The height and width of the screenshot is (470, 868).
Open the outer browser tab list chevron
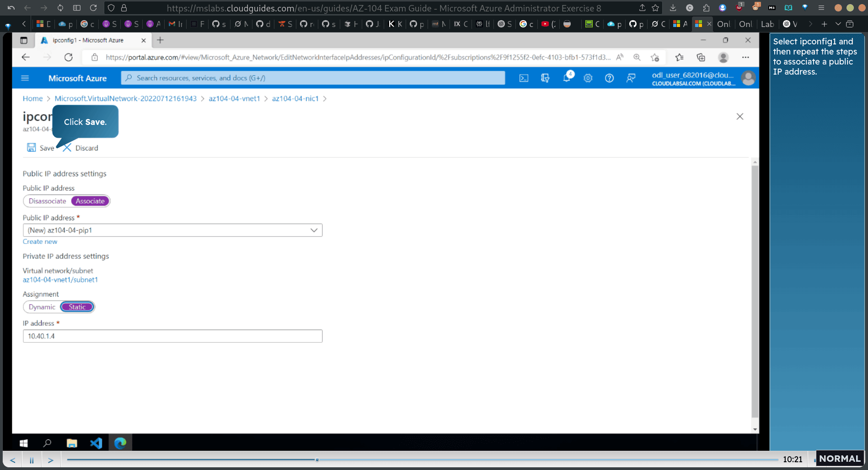pos(838,24)
